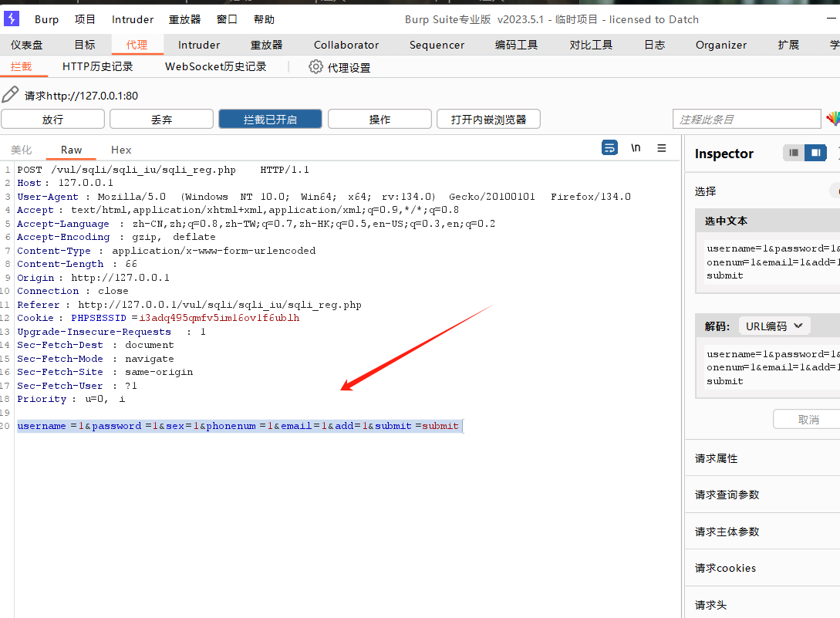Viewport: 840px width, 618px height.
Task: Open proxy settings via the gear icon
Action: click(315, 66)
